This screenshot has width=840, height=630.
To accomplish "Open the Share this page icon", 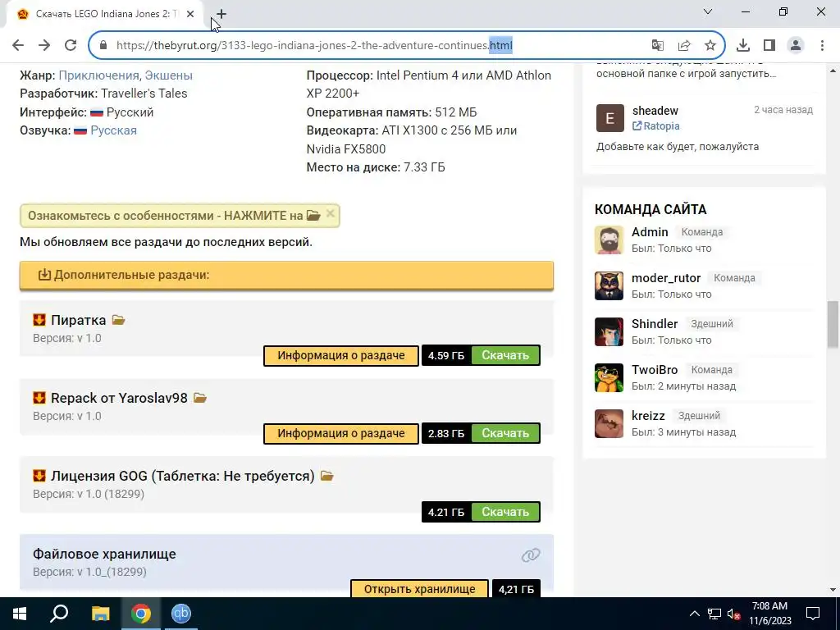I will (x=684, y=45).
